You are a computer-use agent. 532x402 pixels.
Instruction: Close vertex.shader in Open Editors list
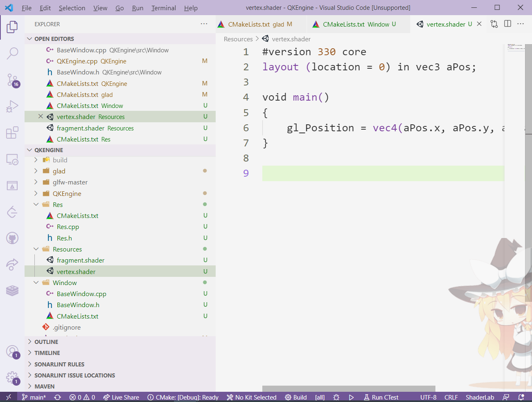pyautogui.click(x=41, y=117)
